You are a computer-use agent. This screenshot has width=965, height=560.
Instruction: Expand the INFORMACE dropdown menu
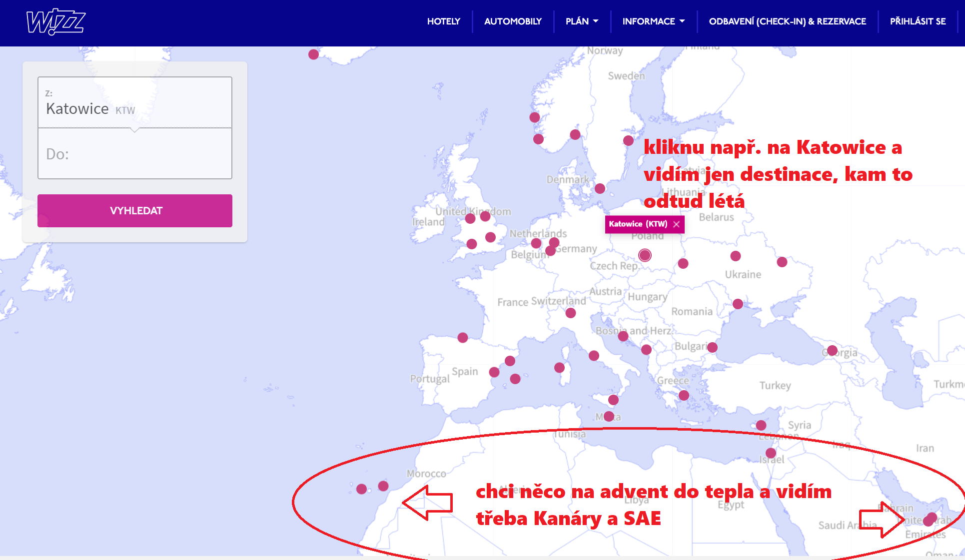[653, 21]
